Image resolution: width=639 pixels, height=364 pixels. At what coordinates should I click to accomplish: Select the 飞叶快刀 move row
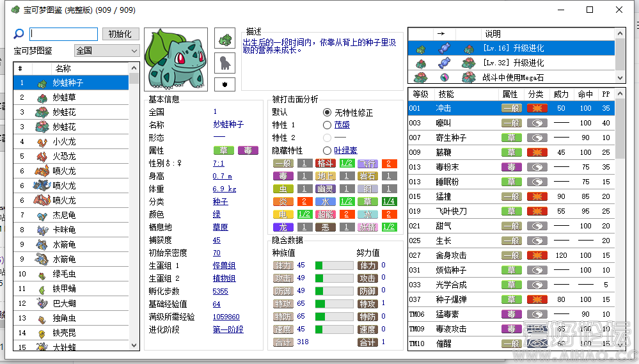pos(512,211)
